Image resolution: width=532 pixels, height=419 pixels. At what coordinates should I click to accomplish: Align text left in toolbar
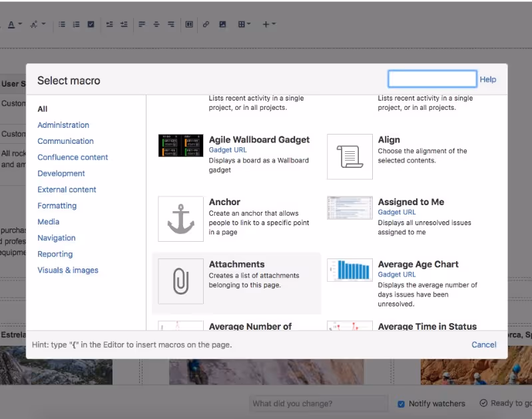click(x=142, y=24)
